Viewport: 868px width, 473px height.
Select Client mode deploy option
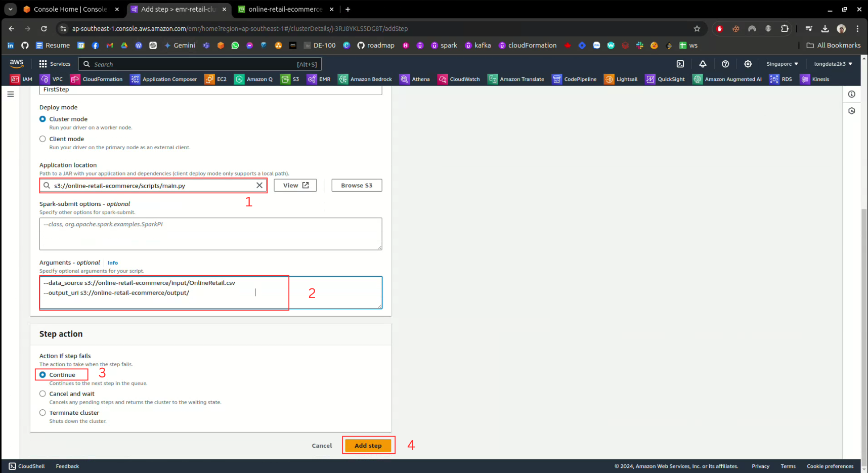tap(43, 139)
